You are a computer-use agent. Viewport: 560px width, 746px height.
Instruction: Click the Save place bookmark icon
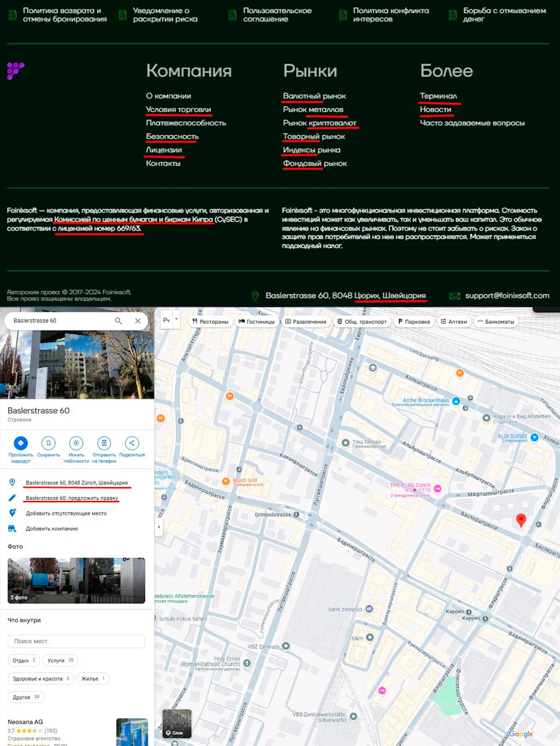[x=48, y=443]
